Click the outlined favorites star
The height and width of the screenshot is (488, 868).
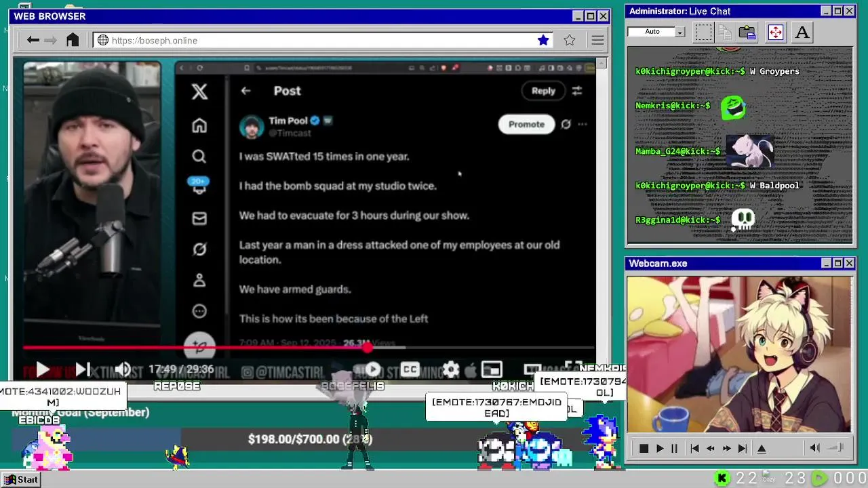(570, 40)
